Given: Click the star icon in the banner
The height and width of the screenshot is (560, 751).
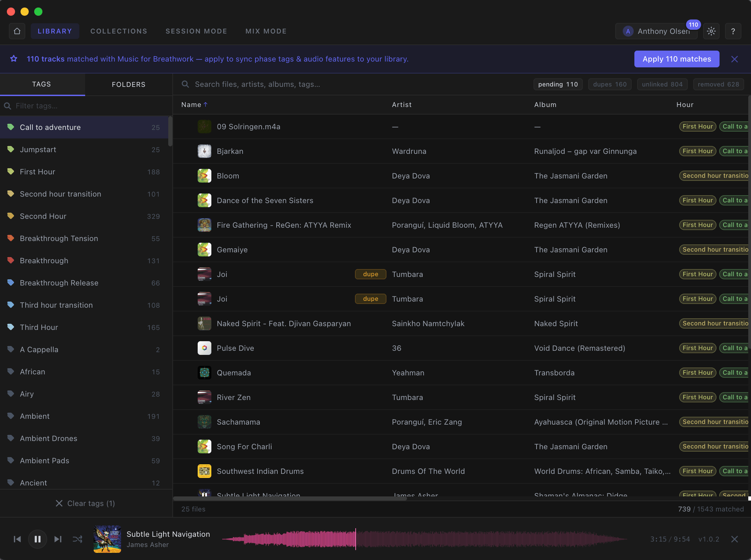Looking at the screenshot, I should [x=14, y=59].
